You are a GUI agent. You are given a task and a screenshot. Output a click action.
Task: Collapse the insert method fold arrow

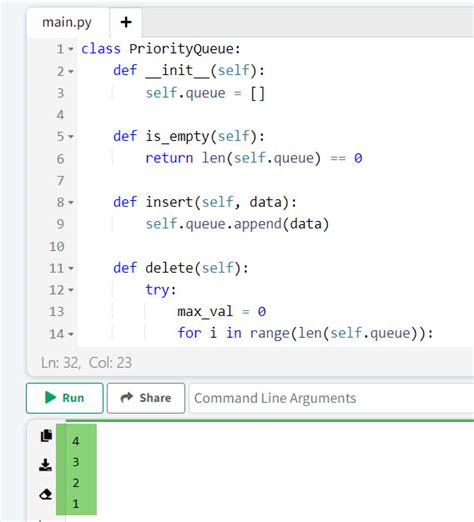pyautogui.click(x=71, y=202)
